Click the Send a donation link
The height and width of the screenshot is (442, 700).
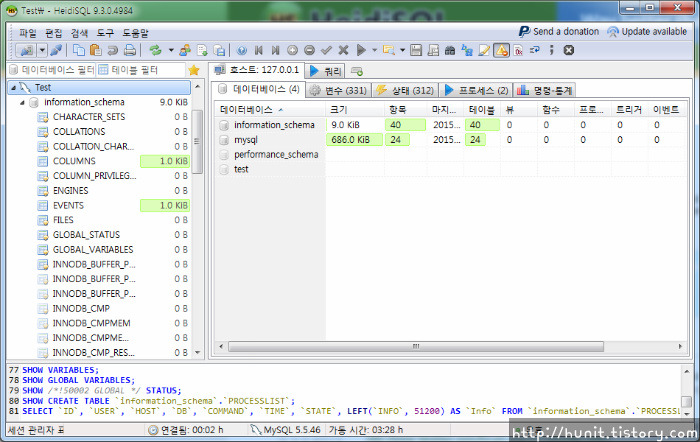coord(559,32)
